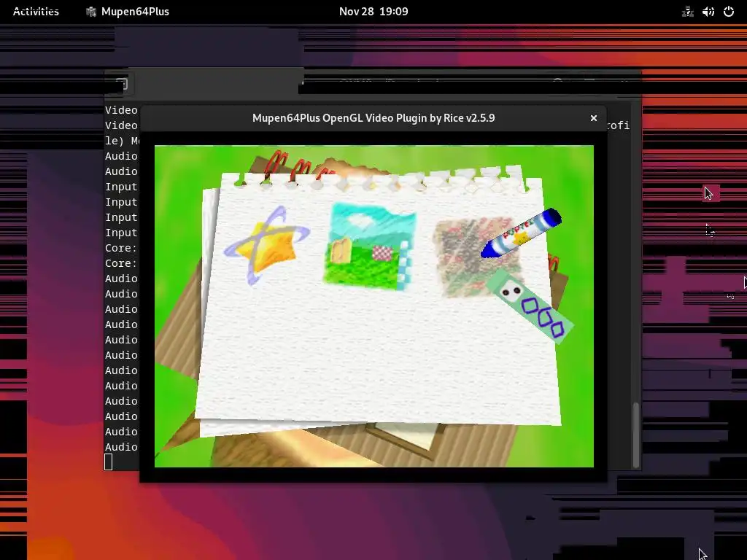Select the landscape scenery drawing
Viewport: 747px width, 560px height.
(x=370, y=246)
